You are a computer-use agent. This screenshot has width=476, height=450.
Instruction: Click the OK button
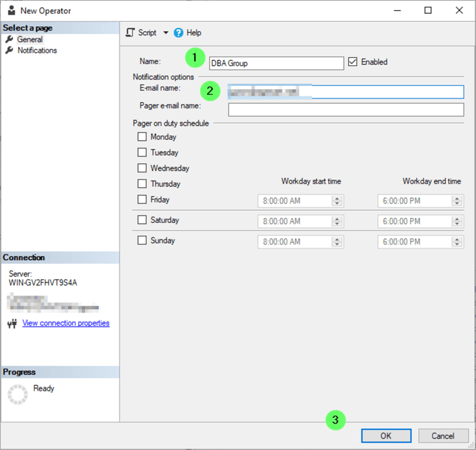(386, 436)
